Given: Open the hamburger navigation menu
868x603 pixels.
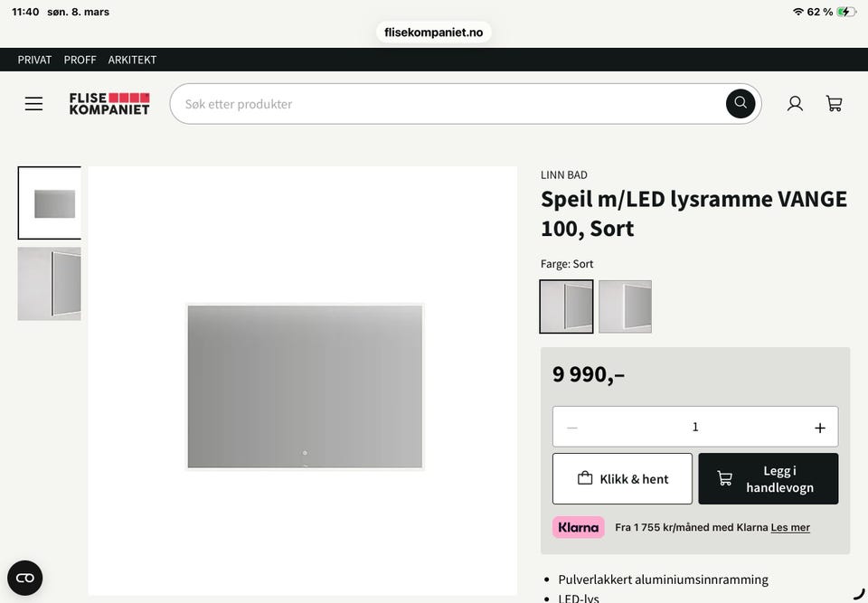Looking at the screenshot, I should click(33, 104).
